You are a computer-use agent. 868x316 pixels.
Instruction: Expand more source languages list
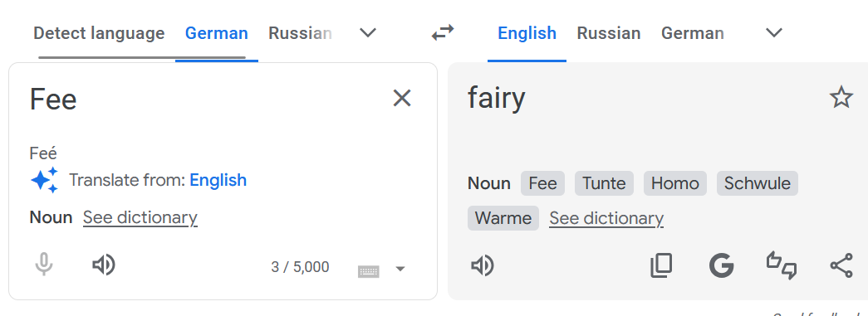[x=368, y=33]
